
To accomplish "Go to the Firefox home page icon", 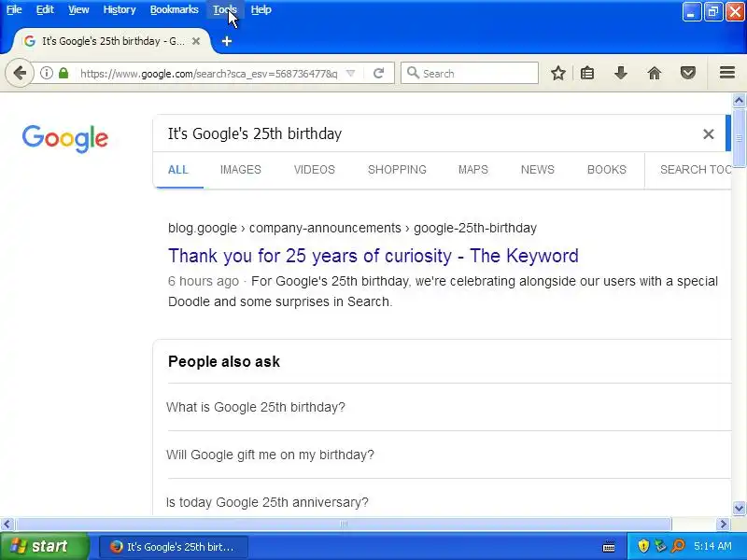I will 655,73.
